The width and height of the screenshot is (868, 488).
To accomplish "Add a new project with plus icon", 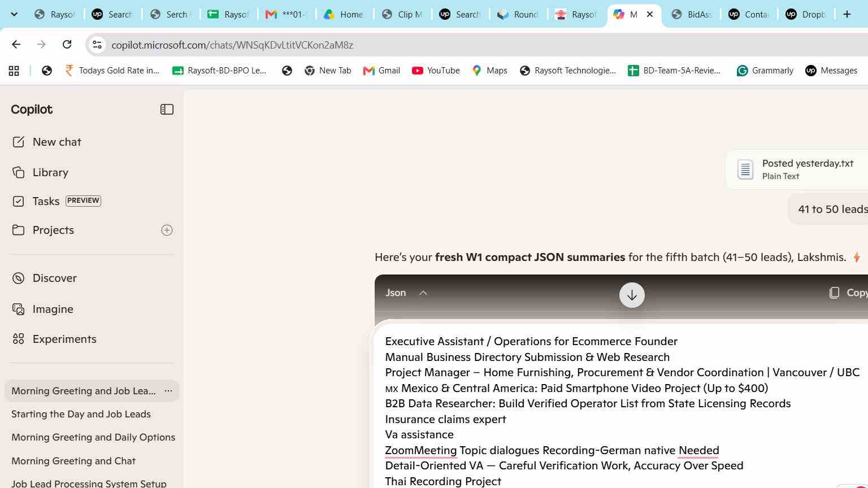I will (167, 230).
